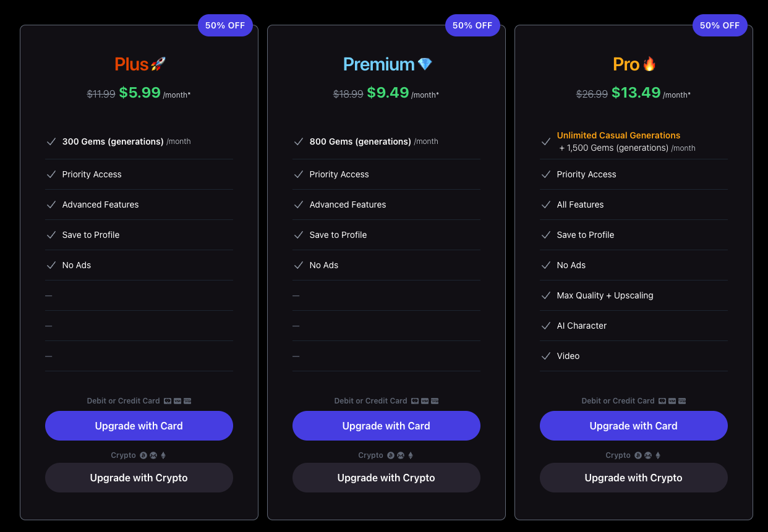The width and height of the screenshot is (768, 532).
Task: Upgrade to the Plus plan with Card
Action: coord(139,426)
